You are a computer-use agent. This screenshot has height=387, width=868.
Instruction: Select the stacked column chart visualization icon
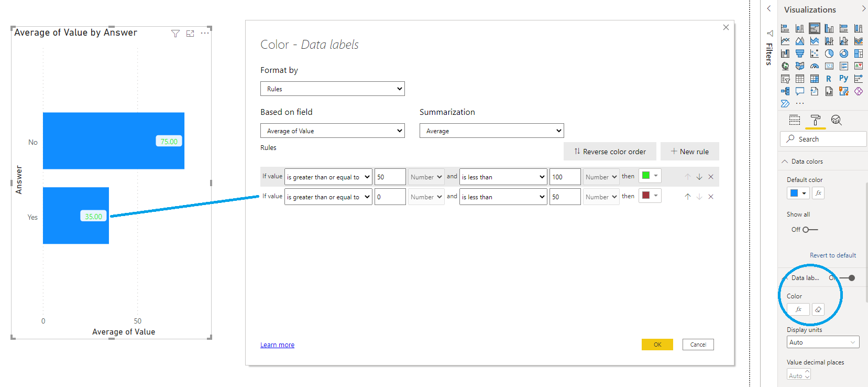coord(800,28)
